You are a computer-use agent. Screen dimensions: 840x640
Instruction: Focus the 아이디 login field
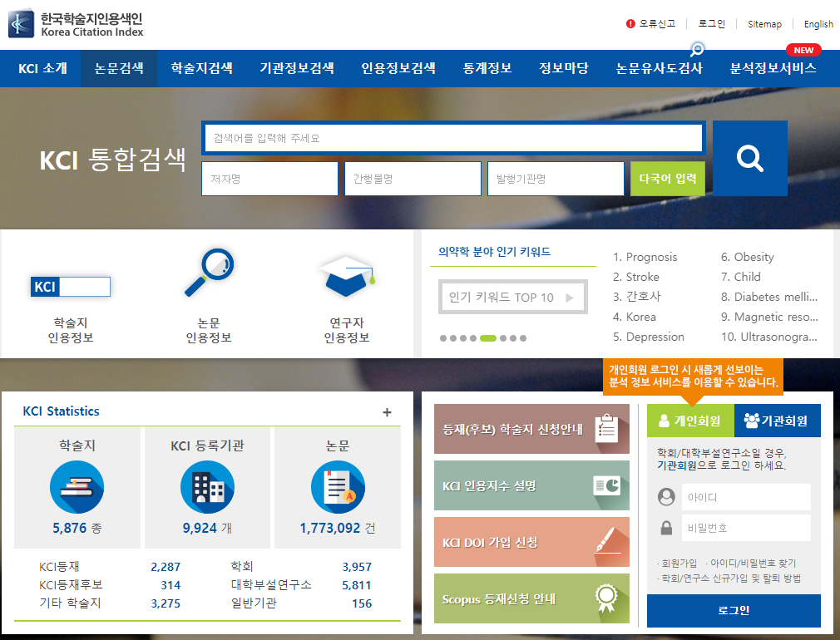coord(746,498)
